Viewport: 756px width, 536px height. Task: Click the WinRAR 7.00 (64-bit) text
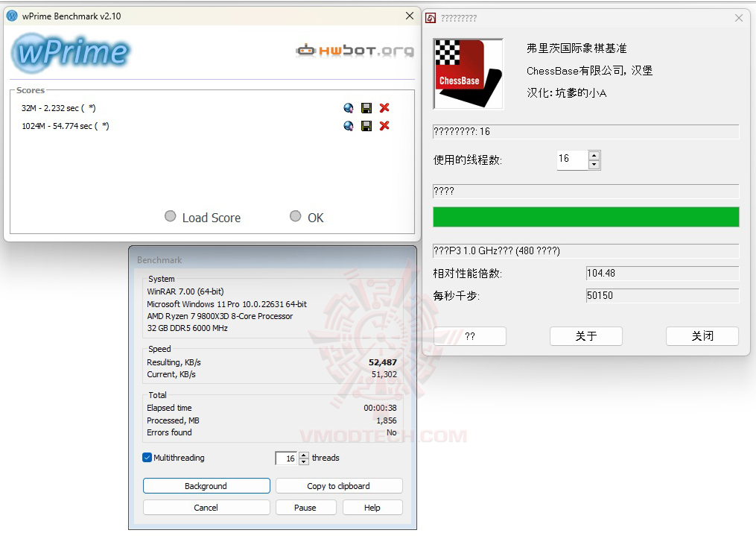pos(185,291)
